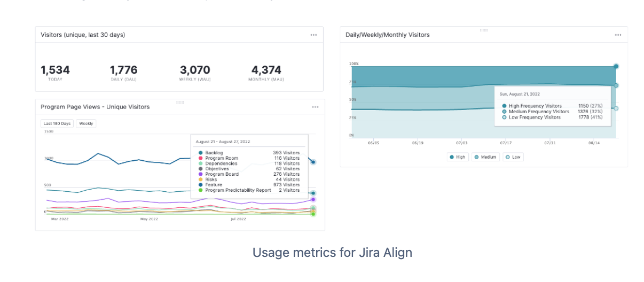Click the August 21 - August 27, 2022 tooltip header

click(x=223, y=142)
